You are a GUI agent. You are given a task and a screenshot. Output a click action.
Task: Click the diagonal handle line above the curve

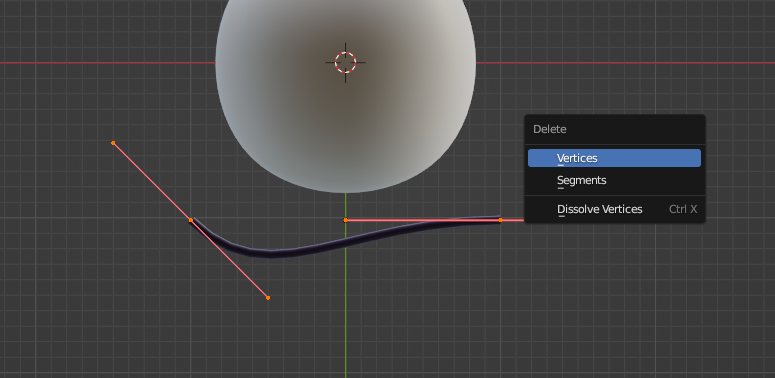152,181
